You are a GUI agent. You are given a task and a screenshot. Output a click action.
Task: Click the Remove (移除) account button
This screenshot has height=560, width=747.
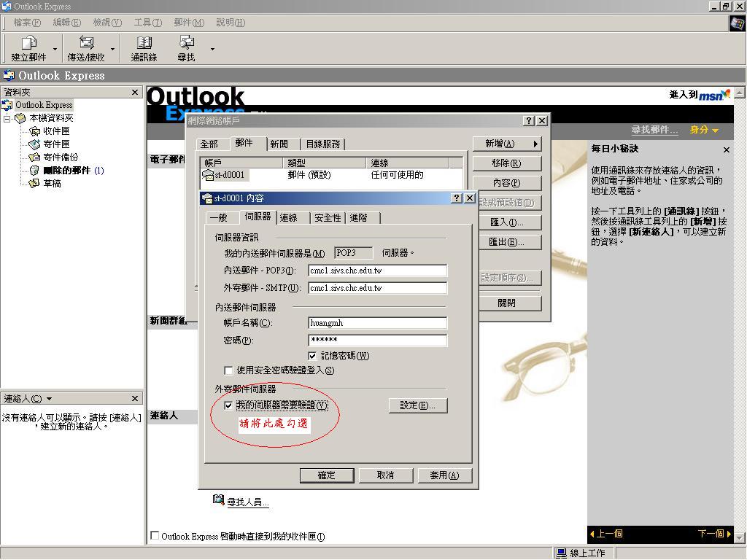[507, 163]
